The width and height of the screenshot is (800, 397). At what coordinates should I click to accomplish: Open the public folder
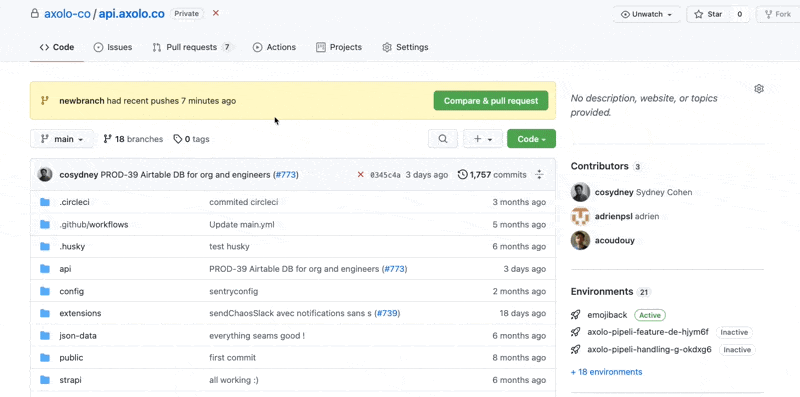(x=71, y=358)
